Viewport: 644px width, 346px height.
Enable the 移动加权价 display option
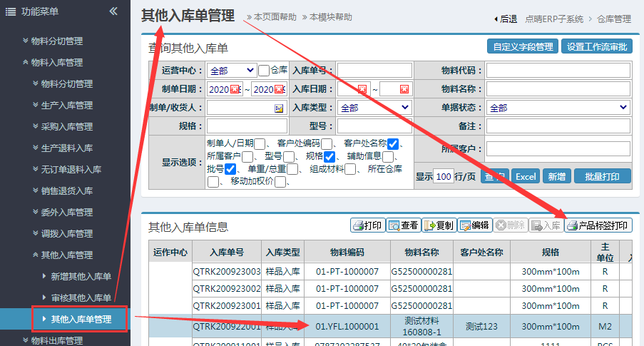click(x=280, y=182)
